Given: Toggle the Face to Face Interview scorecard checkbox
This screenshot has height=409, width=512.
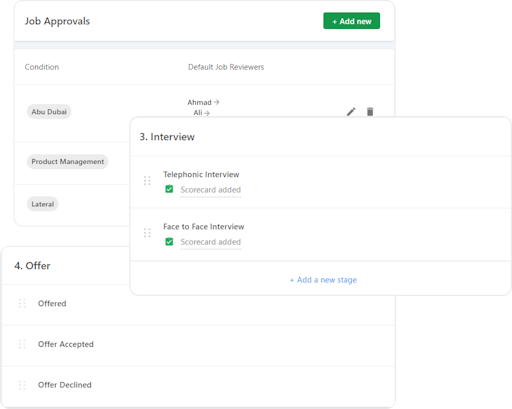Looking at the screenshot, I should 169,241.
